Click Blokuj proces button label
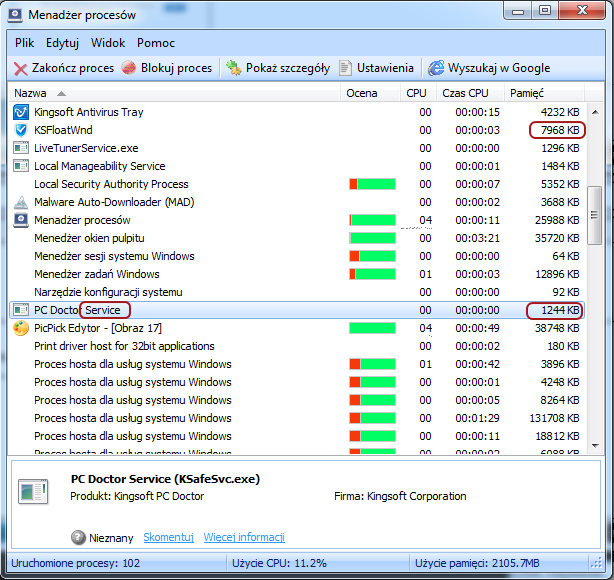614x580 pixels. click(x=176, y=68)
